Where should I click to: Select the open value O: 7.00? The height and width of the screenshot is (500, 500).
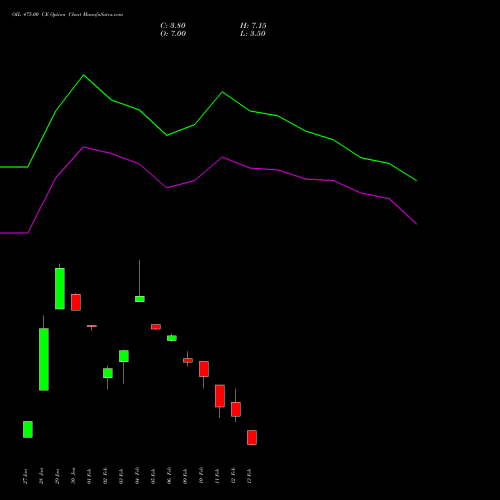[173, 34]
